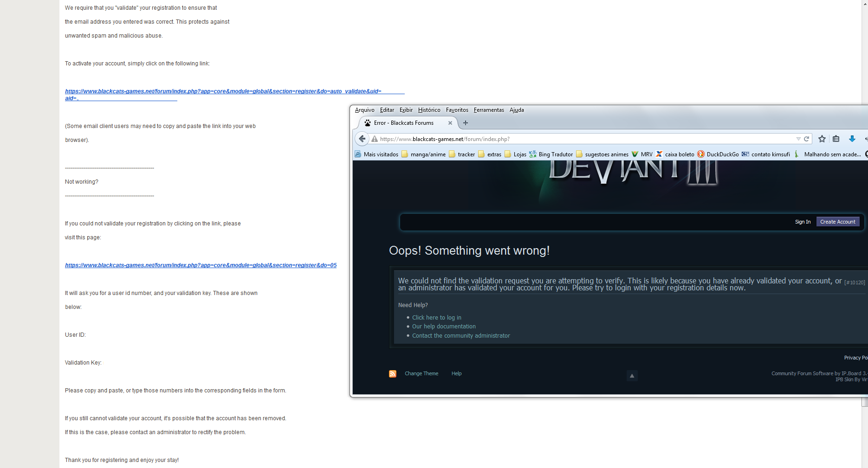Click the Change Theme link
868x468 pixels.
pyautogui.click(x=421, y=374)
